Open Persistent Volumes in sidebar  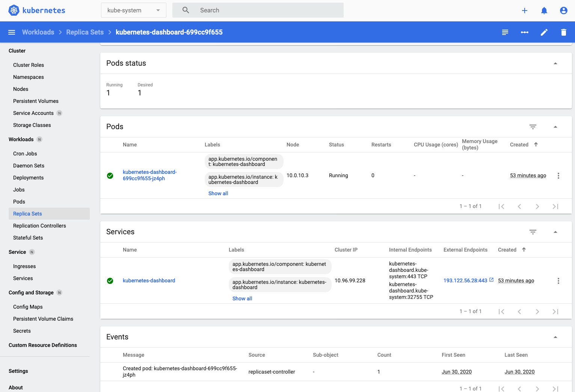click(36, 101)
